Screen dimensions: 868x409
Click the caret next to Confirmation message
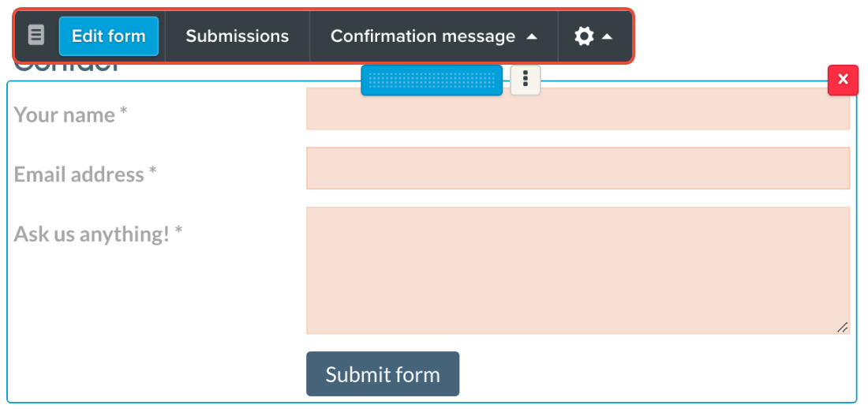pos(533,36)
